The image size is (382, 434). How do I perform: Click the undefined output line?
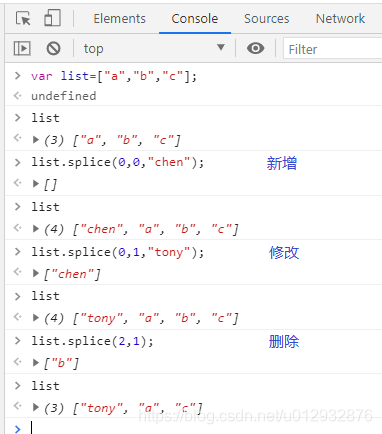tap(64, 96)
